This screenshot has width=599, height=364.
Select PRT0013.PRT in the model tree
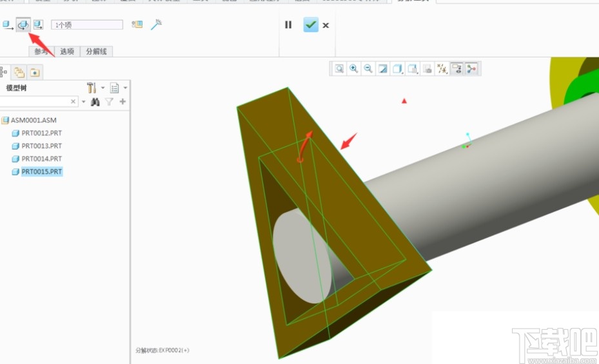[x=41, y=146]
